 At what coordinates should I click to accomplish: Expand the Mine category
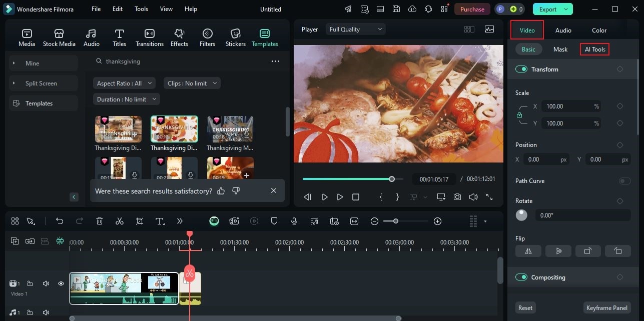14,63
